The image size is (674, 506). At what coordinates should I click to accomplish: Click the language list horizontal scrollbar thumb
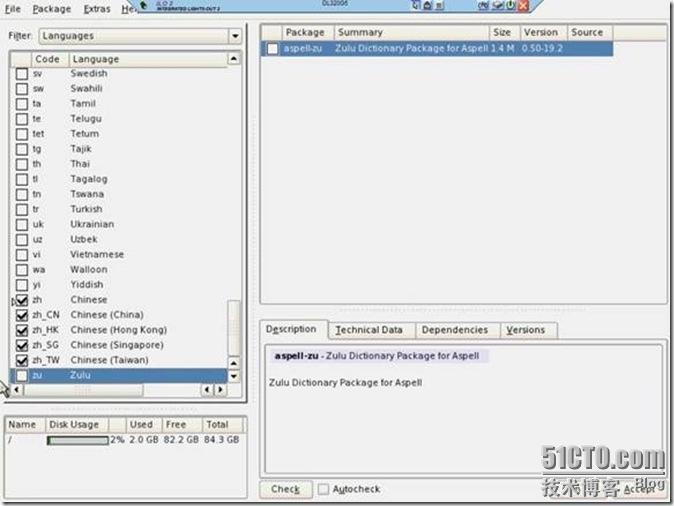point(83,390)
